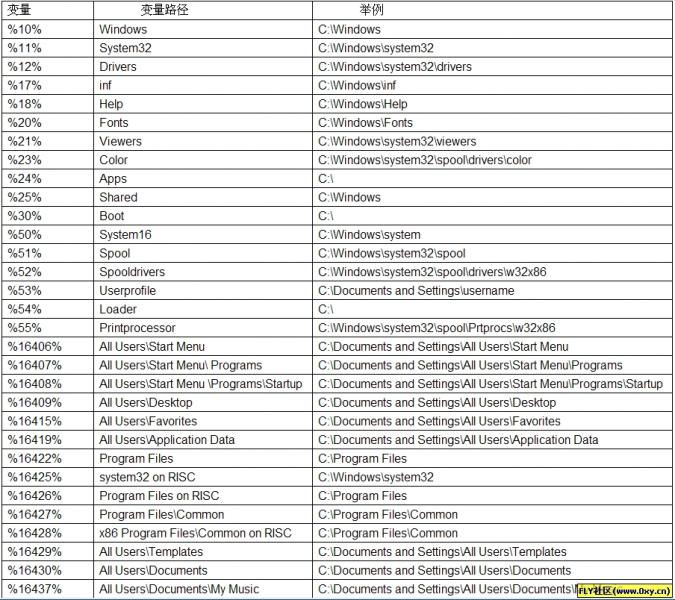This screenshot has width=675, height=600.
Task: Click the C:\Windows\inf example cell
Action: tap(492, 85)
